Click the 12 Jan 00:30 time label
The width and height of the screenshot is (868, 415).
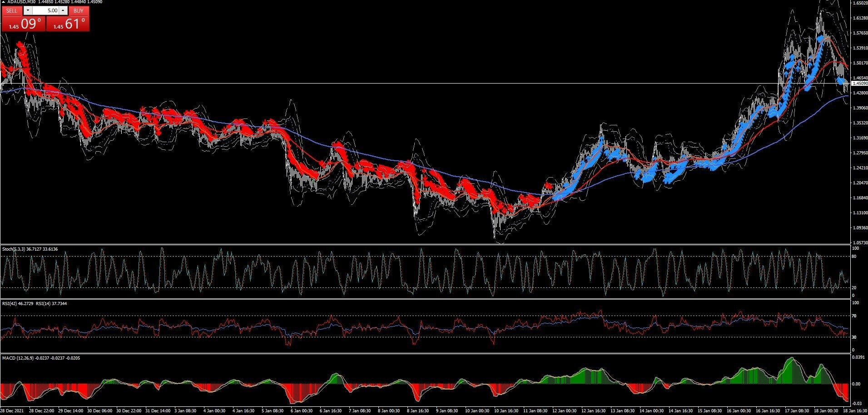coord(564,411)
